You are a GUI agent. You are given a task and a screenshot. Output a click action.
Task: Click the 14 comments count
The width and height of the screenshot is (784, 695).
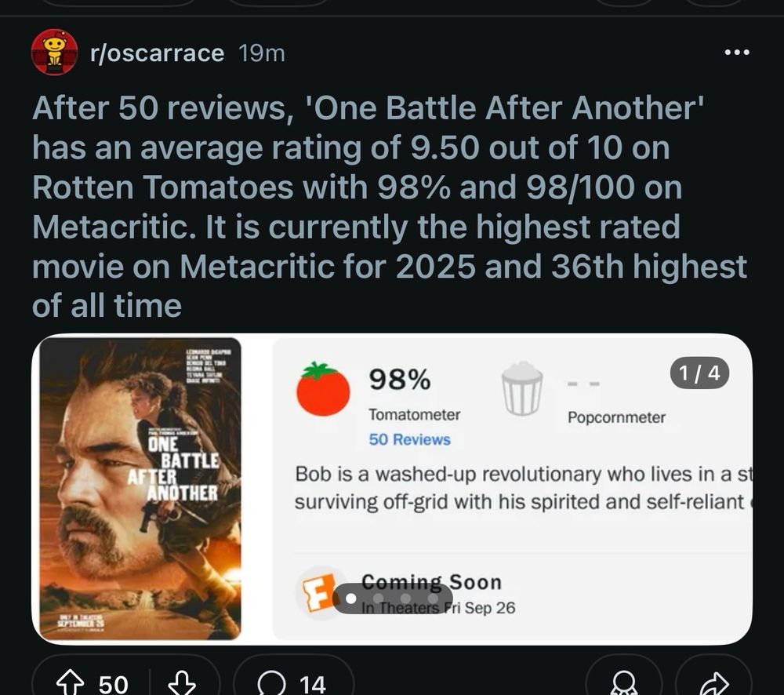[313, 684]
